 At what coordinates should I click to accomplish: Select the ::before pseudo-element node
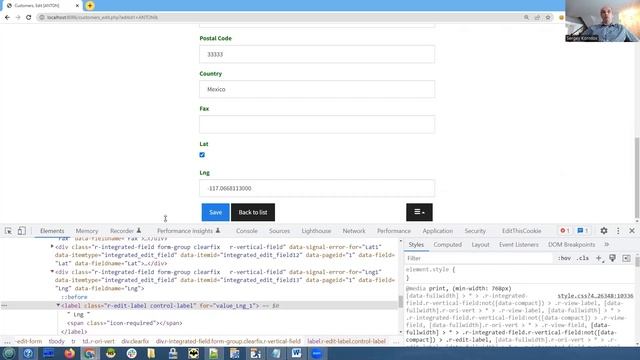click(x=74, y=297)
